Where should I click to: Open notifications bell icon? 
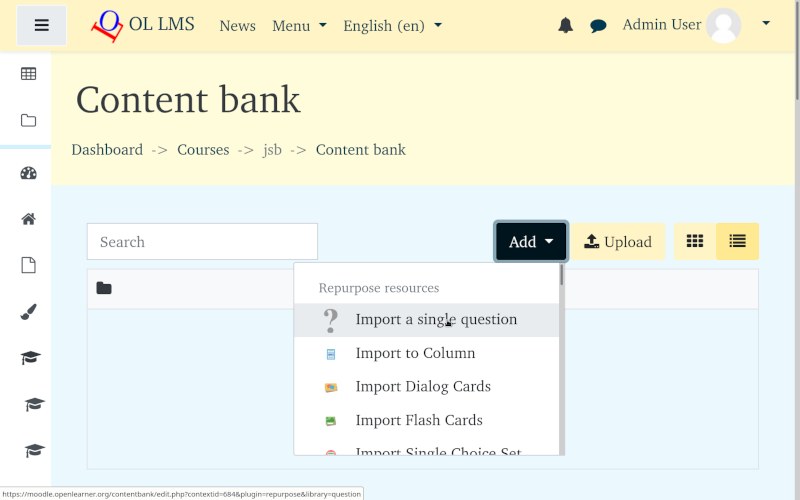click(565, 25)
